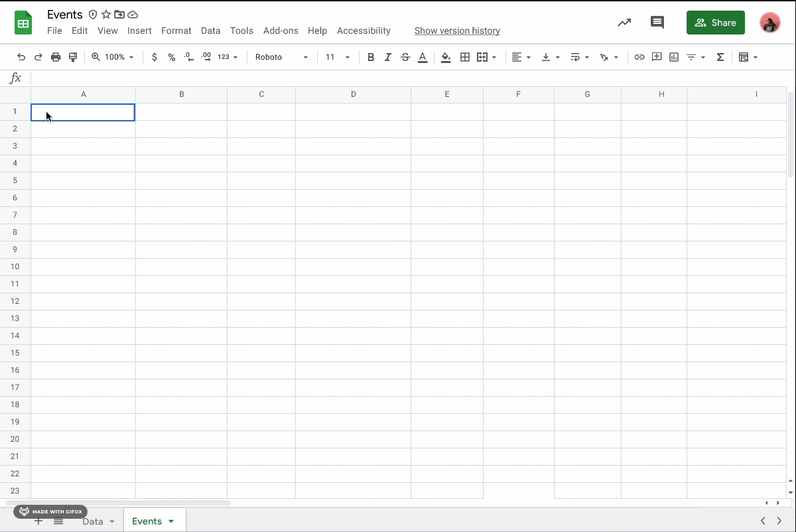Screen dimensions: 796x532
Task: Open text wrapping dropdown
Action: point(580,57)
